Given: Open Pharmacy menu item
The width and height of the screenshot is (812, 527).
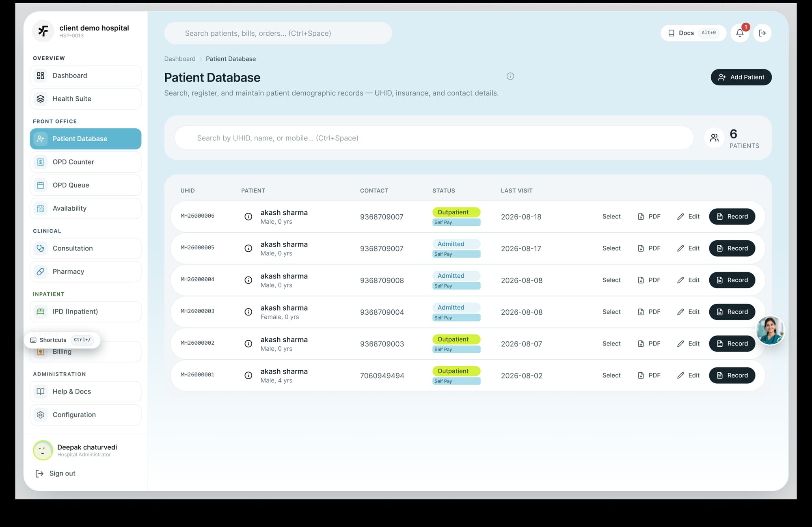Looking at the screenshot, I should 86,272.
